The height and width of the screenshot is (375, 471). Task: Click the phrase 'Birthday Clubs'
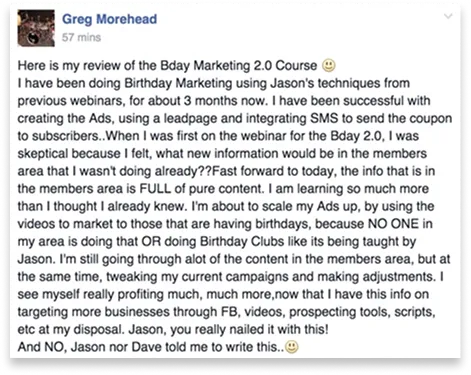tap(240, 241)
